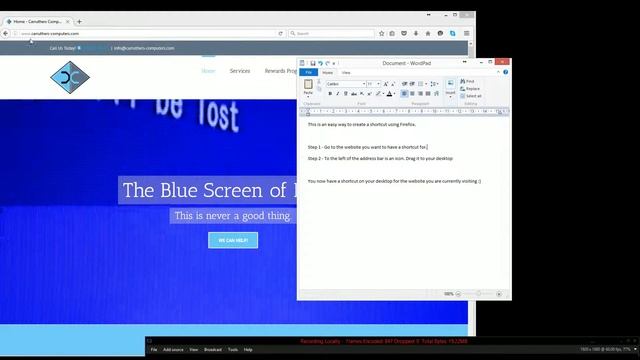Image resolution: width=640 pixels, height=360 pixels.
Task: Open the font family dropdown in WordPad
Action: click(x=363, y=84)
